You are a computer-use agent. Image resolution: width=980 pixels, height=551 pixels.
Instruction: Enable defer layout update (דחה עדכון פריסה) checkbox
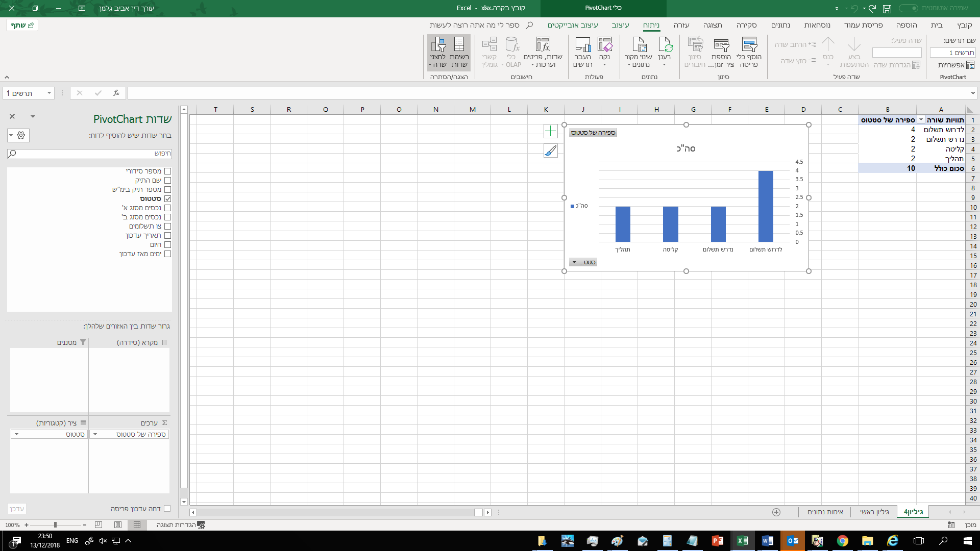point(167,509)
